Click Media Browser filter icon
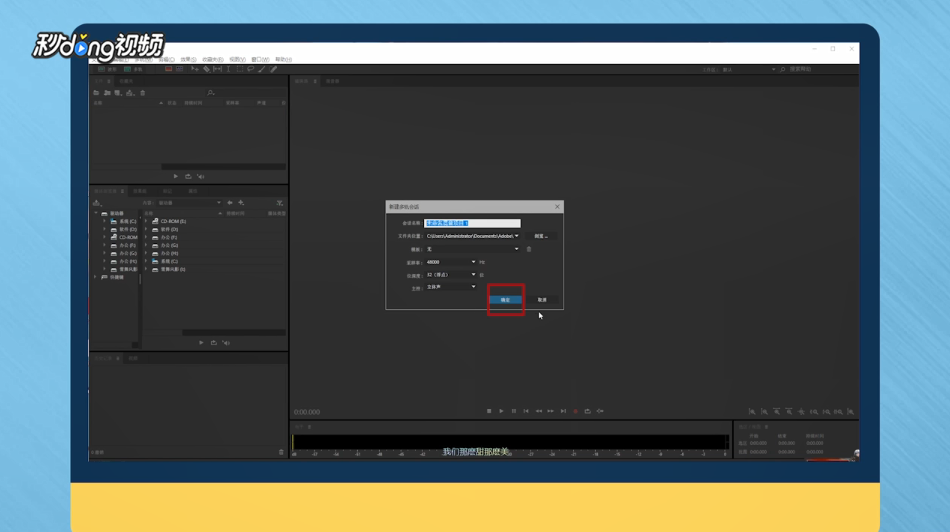The width and height of the screenshot is (950, 532). click(x=279, y=202)
